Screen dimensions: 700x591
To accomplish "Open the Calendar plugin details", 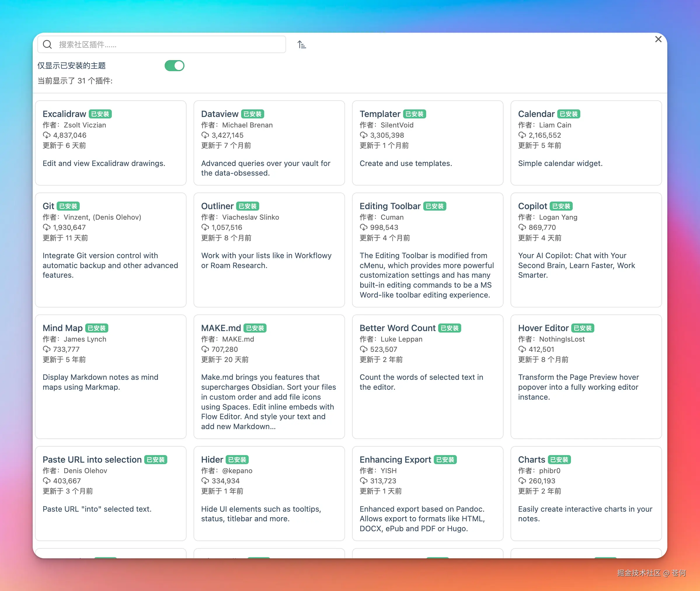I will tap(586, 143).
